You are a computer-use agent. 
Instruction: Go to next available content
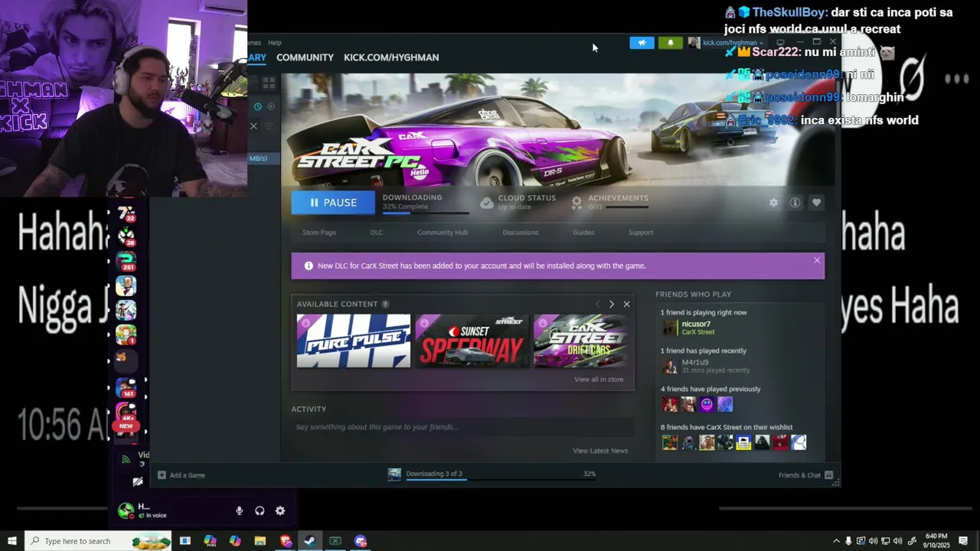point(611,304)
